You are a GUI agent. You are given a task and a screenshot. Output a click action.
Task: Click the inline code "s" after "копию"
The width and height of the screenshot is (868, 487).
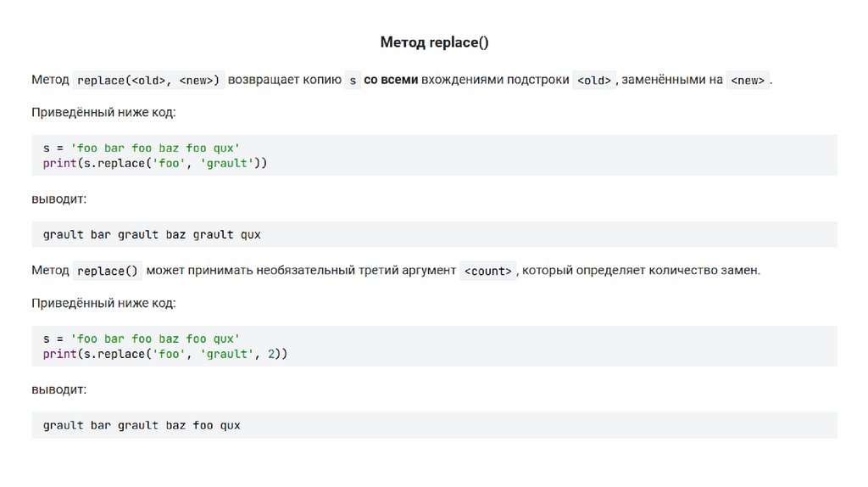coord(353,81)
